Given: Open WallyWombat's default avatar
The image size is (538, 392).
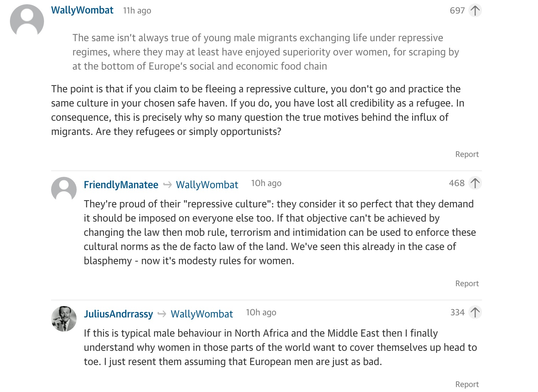Looking at the screenshot, I should [x=27, y=21].
